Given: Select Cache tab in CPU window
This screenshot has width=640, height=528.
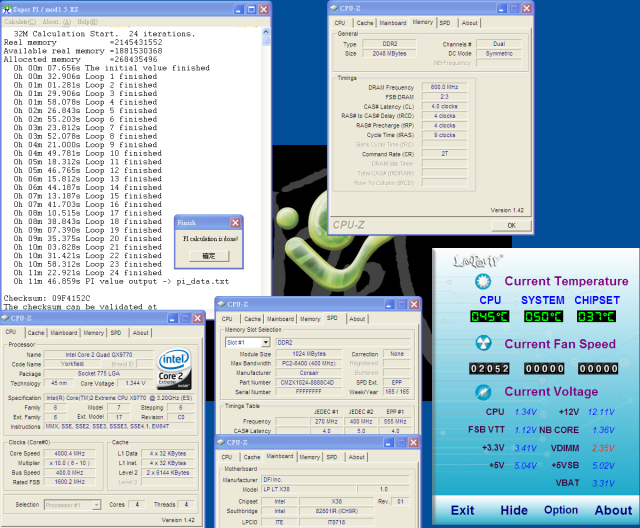Looking at the screenshot, I should (x=36, y=333).
